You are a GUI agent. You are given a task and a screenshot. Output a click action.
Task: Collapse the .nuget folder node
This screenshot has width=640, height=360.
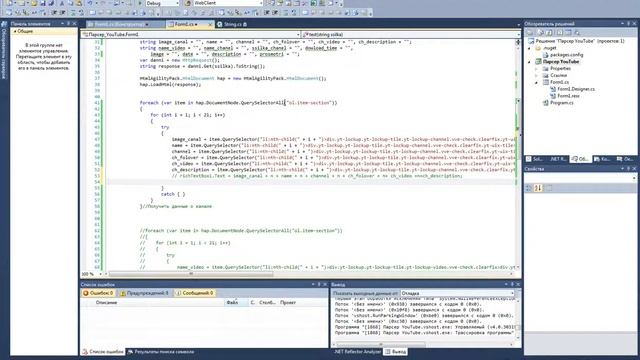[530, 48]
